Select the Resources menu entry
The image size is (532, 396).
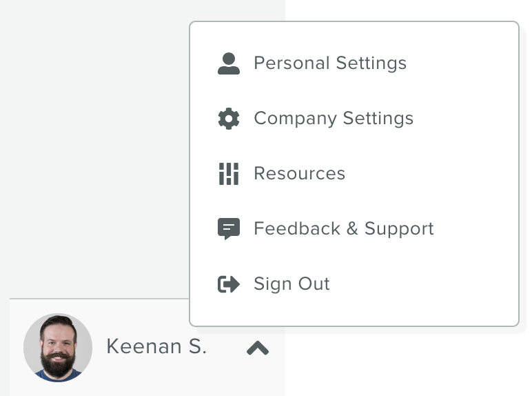point(354,174)
